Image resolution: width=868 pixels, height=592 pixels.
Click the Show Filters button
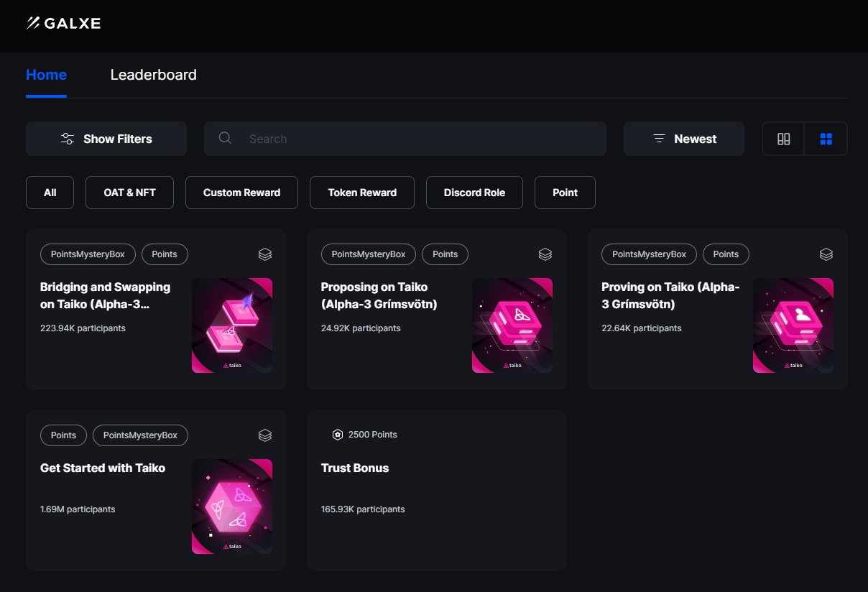106,139
